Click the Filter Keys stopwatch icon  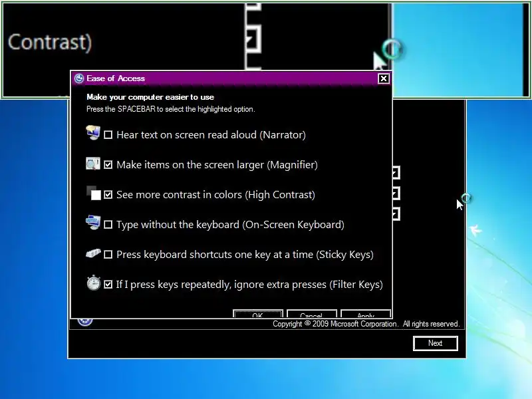click(94, 283)
